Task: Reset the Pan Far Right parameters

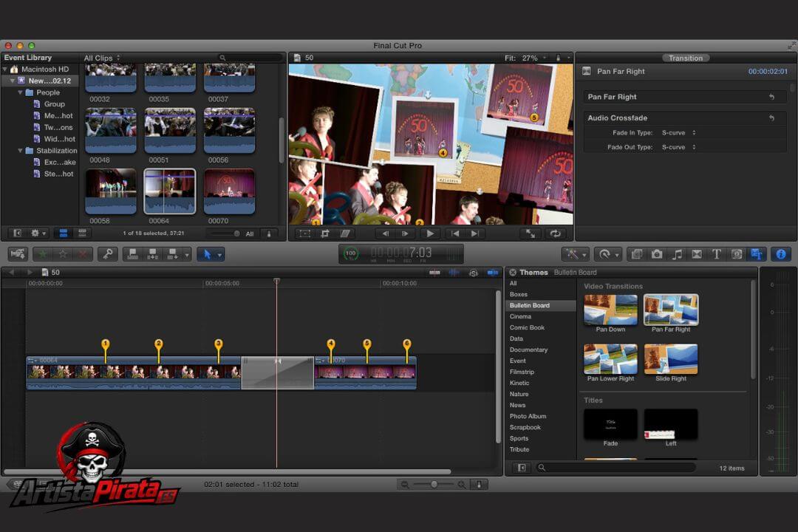Action: coord(771,97)
